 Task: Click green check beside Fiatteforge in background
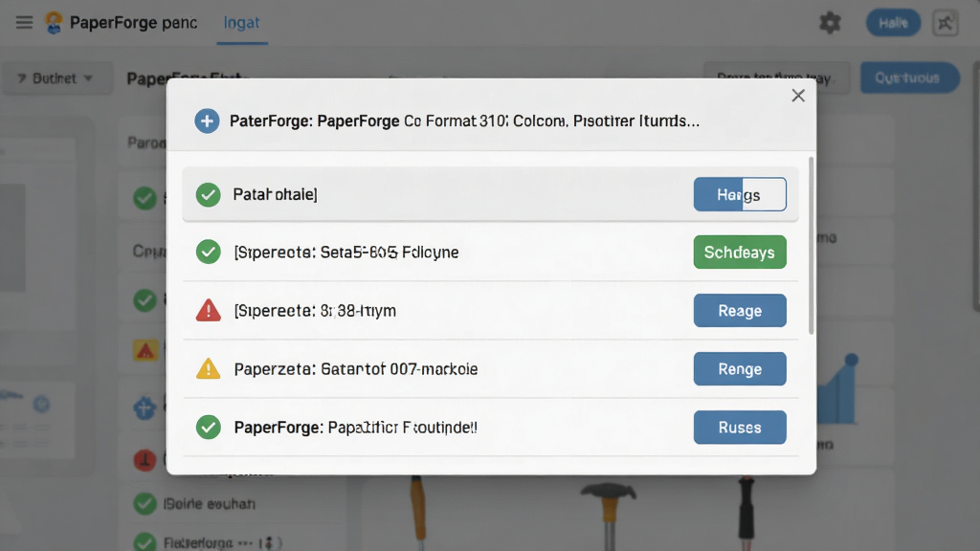[145, 541]
